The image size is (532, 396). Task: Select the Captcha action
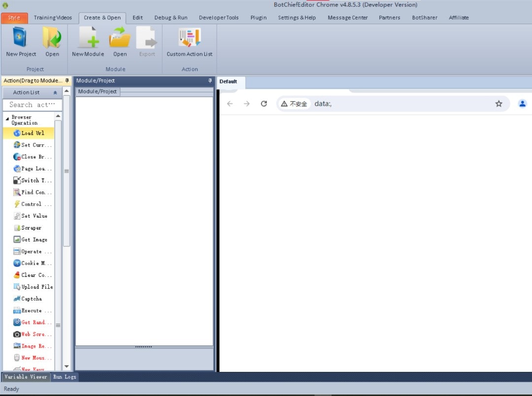[27, 298]
